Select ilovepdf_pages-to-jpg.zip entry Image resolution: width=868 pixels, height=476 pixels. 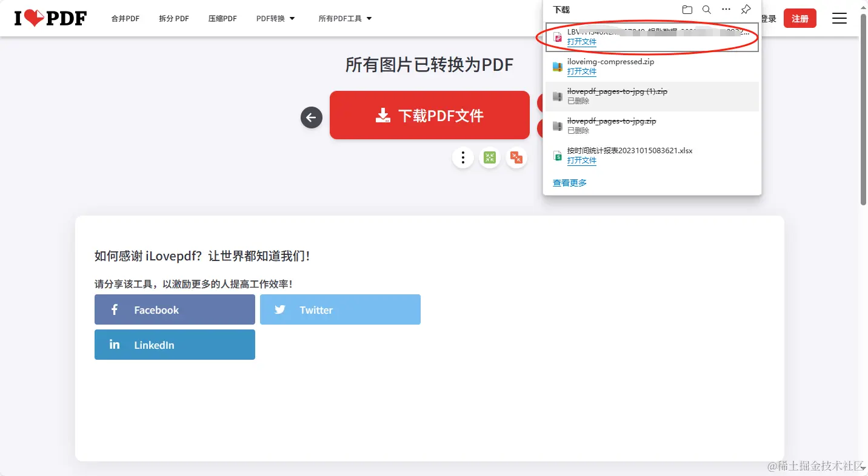652,126
